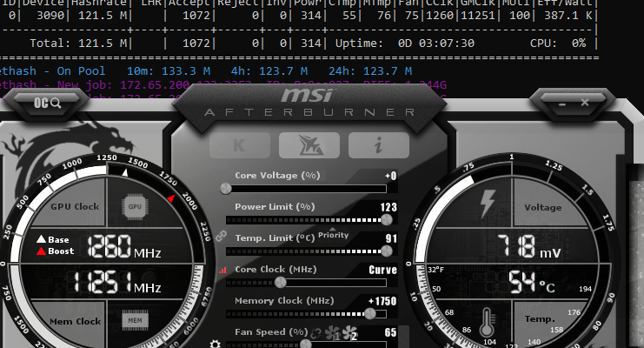Click the 'Temp.' gauge label
Viewport: 644px width, 348px height.
[540, 319]
